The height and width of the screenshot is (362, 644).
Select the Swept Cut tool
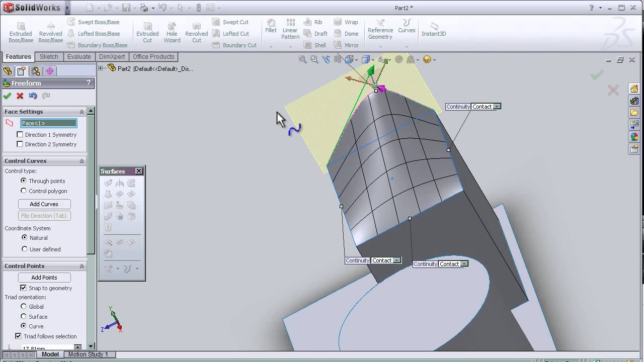tap(230, 22)
